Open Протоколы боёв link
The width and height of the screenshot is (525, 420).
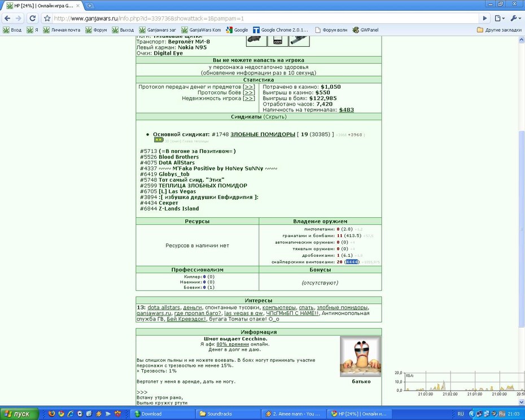[249, 93]
